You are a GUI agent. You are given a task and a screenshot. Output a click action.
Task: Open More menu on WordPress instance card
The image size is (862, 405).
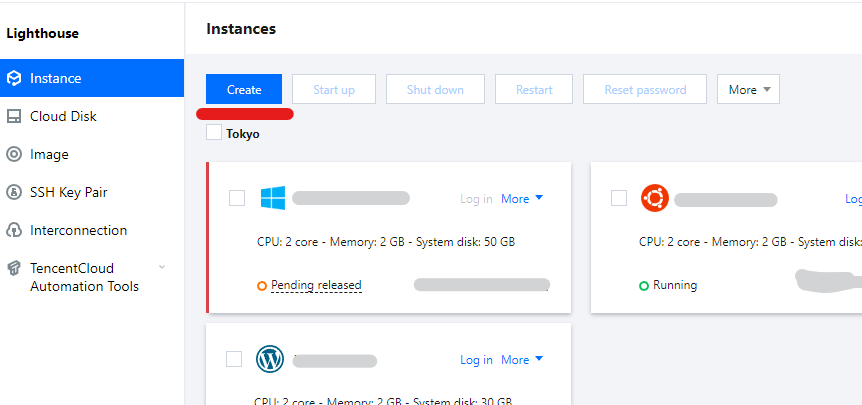click(522, 360)
